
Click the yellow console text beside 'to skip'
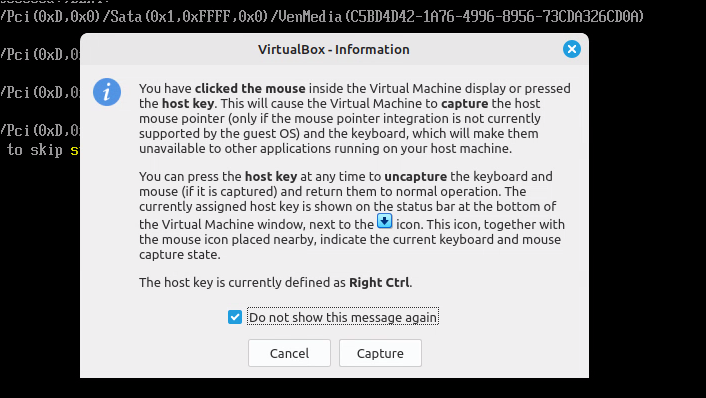(x=75, y=150)
